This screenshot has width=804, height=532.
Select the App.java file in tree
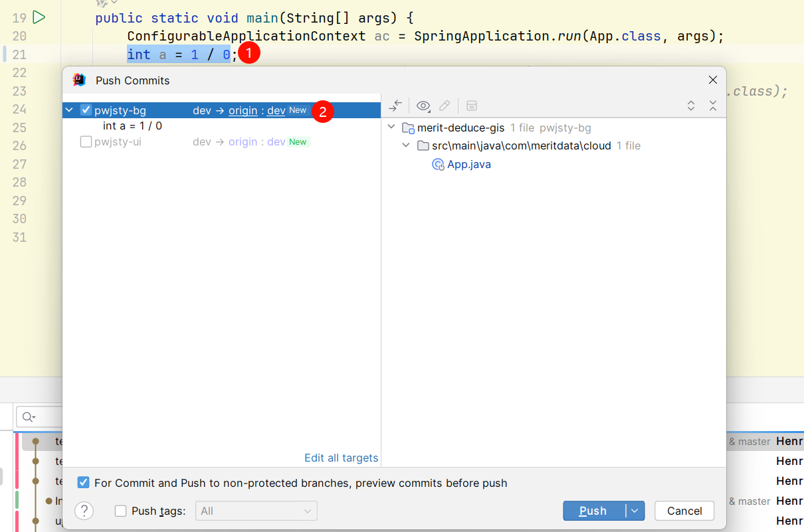tap(468, 164)
